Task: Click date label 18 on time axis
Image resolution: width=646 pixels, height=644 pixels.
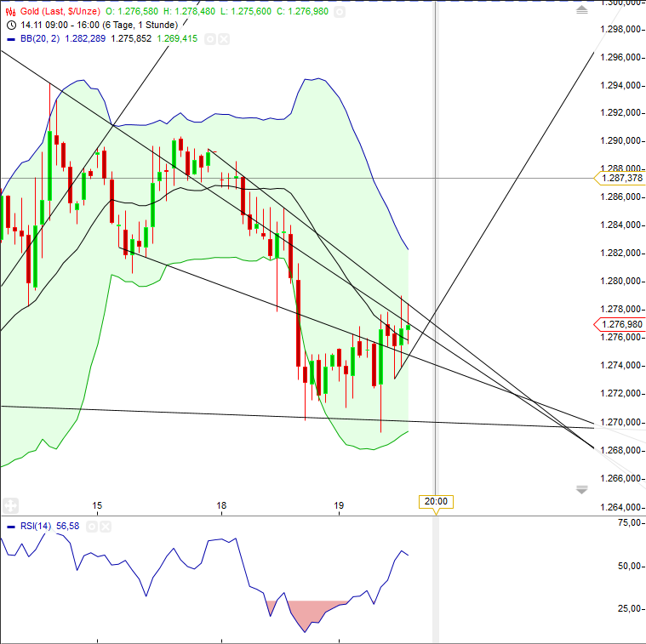Action: pos(221,505)
